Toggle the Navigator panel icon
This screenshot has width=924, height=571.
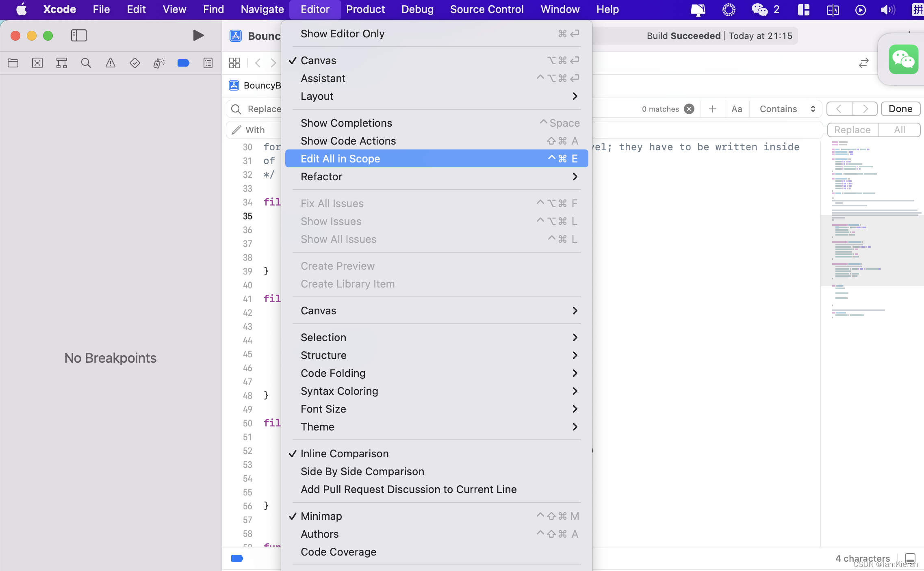pos(78,35)
